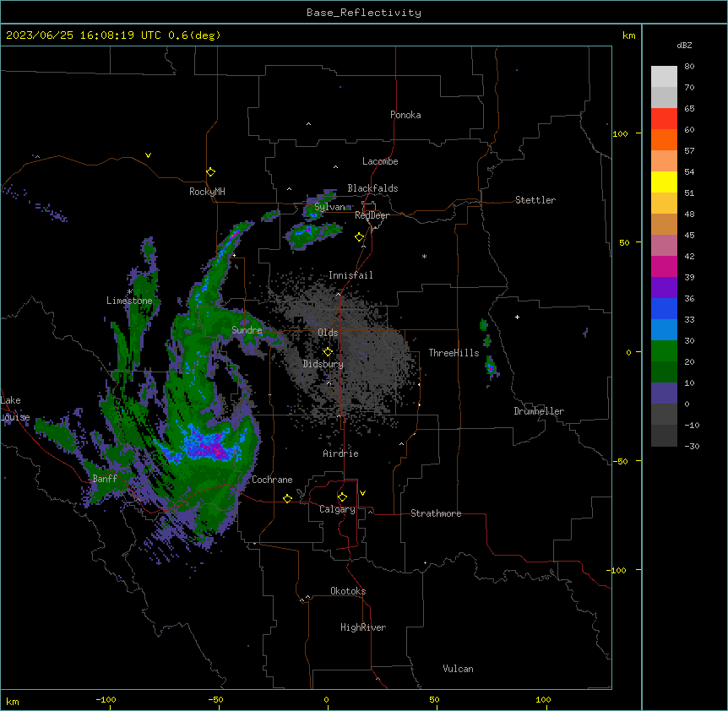Click the bright yellow swatch in the dBZ legend
Screen dimensions: 728x711
(664, 182)
